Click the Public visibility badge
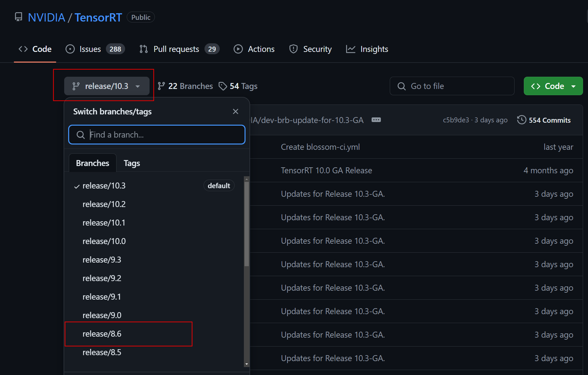588x375 pixels. coord(141,17)
